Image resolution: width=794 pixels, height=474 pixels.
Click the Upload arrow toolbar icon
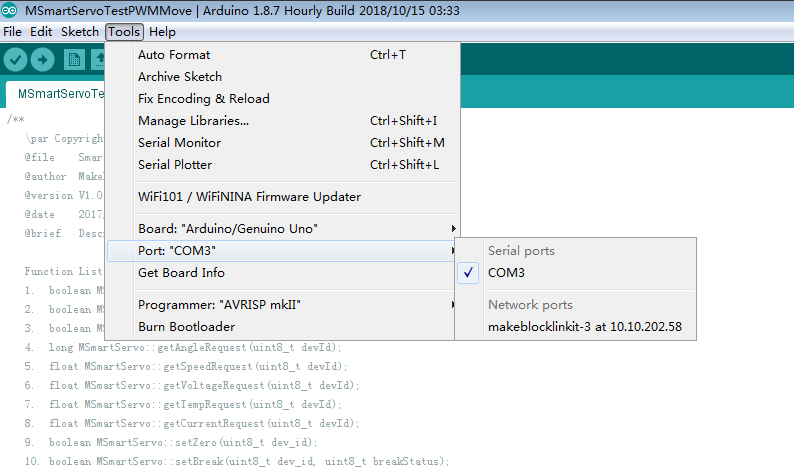[43, 60]
